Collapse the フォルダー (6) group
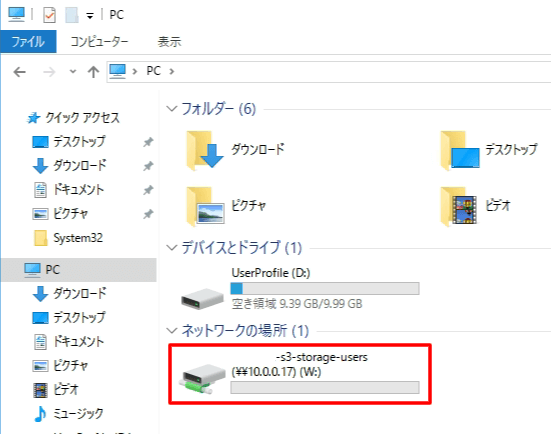The width and height of the screenshot is (551, 434). coord(171,109)
